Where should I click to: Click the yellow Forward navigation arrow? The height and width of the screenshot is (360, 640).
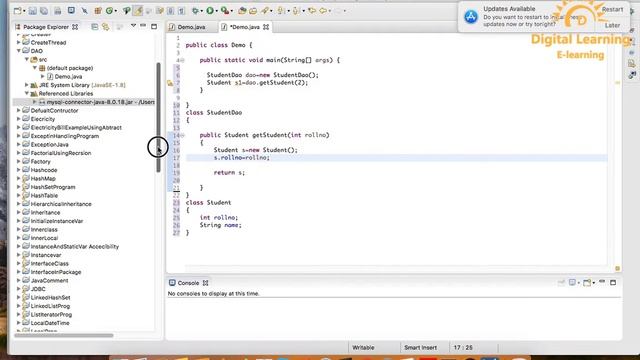pyautogui.click(x=323, y=11)
